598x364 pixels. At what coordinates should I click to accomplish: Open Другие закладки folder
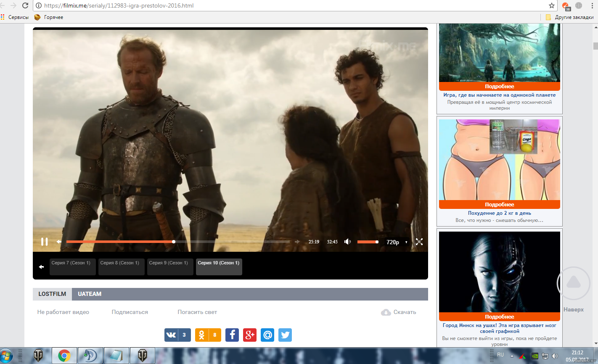click(570, 17)
